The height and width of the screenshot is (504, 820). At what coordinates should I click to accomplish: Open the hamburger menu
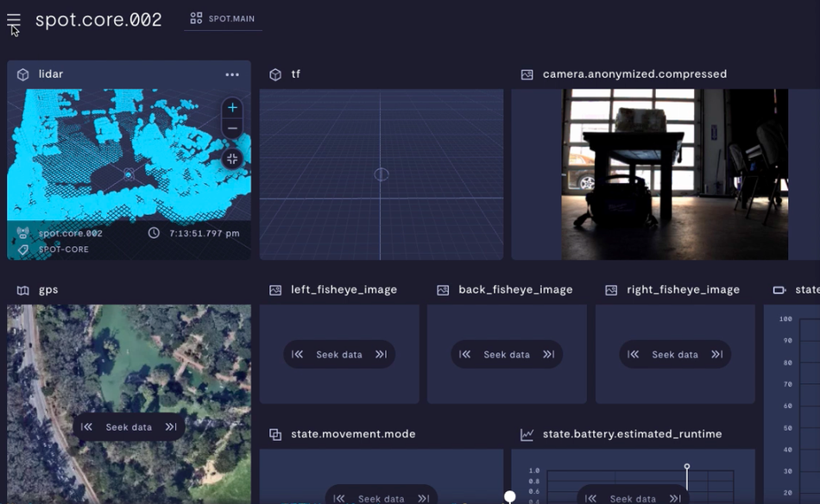pos(14,21)
